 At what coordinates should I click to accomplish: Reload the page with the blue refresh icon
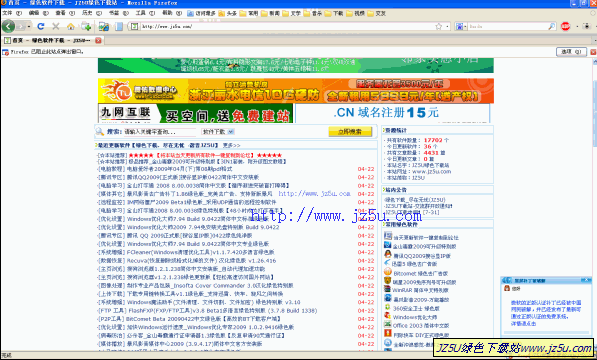click(40, 26)
